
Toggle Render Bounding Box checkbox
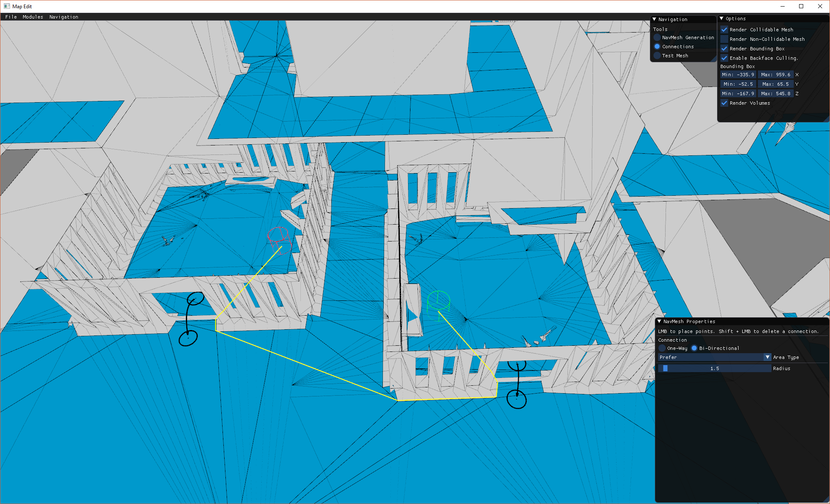pyautogui.click(x=724, y=49)
